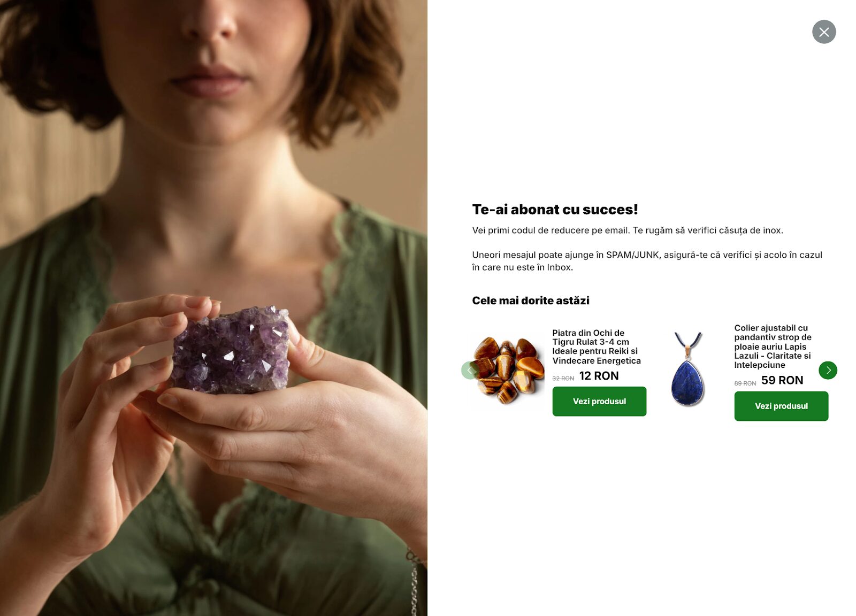This screenshot has width=856, height=616.
Task: Go back with left carousel arrow
Action: coord(470,370)
